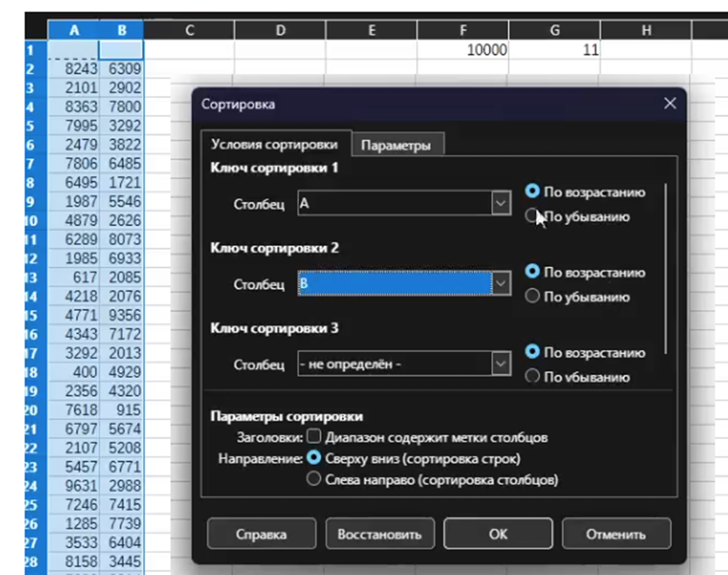The image size is (728, 575).
Task: Choose По возрастанию for sort key 3
Action: 532,352
